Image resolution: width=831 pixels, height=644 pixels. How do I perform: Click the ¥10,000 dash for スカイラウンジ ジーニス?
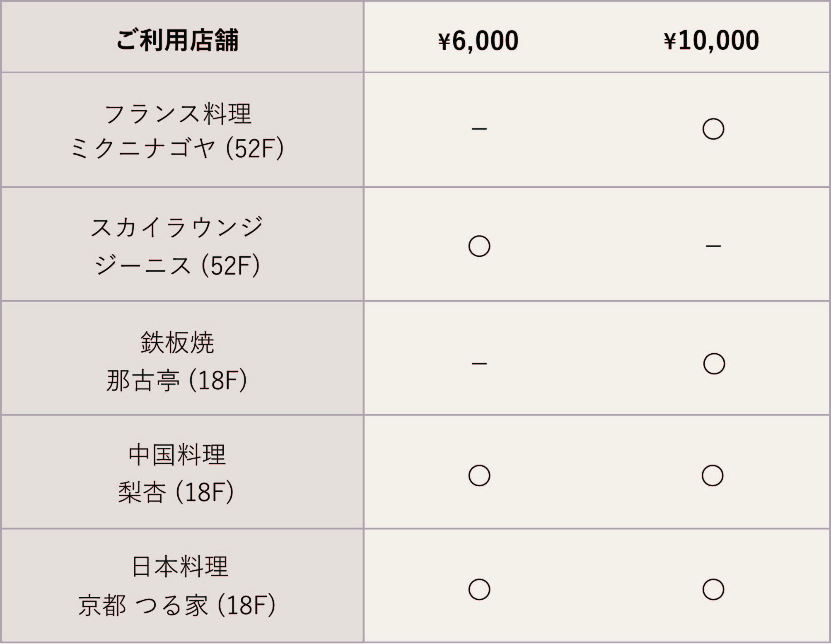[x=713, y=246]
